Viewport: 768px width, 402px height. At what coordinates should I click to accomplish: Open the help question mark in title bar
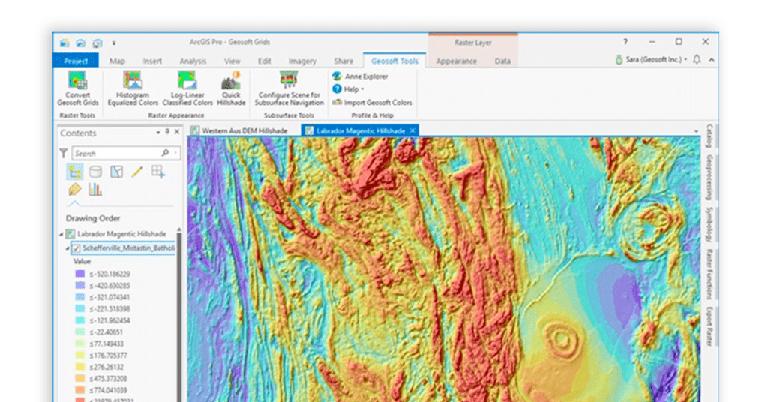tap(625, 42)
